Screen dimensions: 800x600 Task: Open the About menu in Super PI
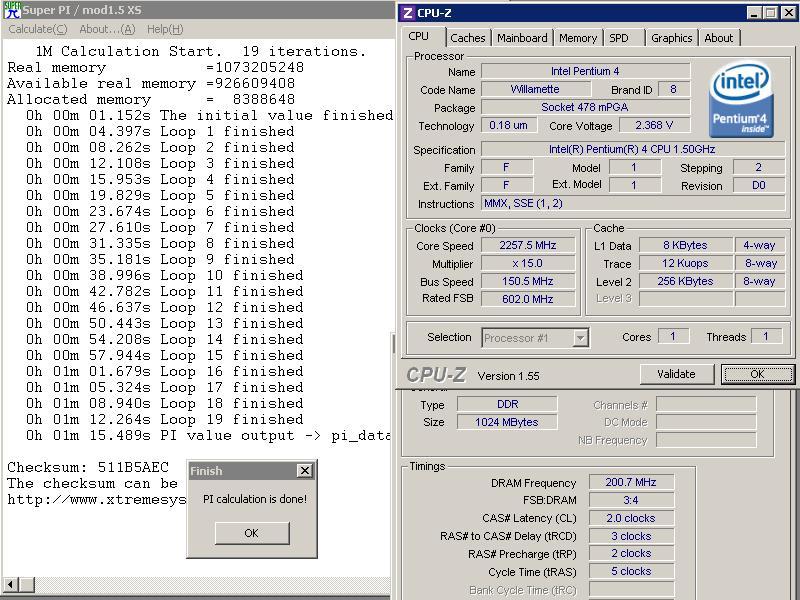coord(107,29)
